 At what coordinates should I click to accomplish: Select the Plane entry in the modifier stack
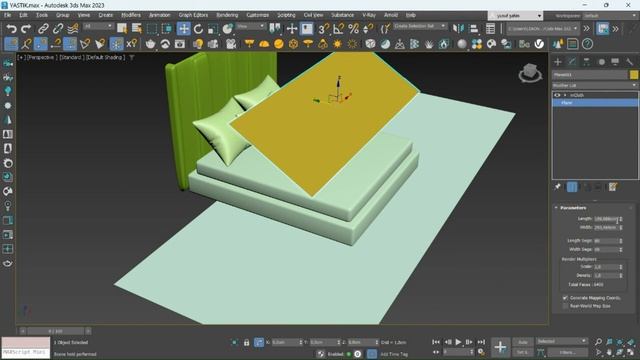click(595, 103)
